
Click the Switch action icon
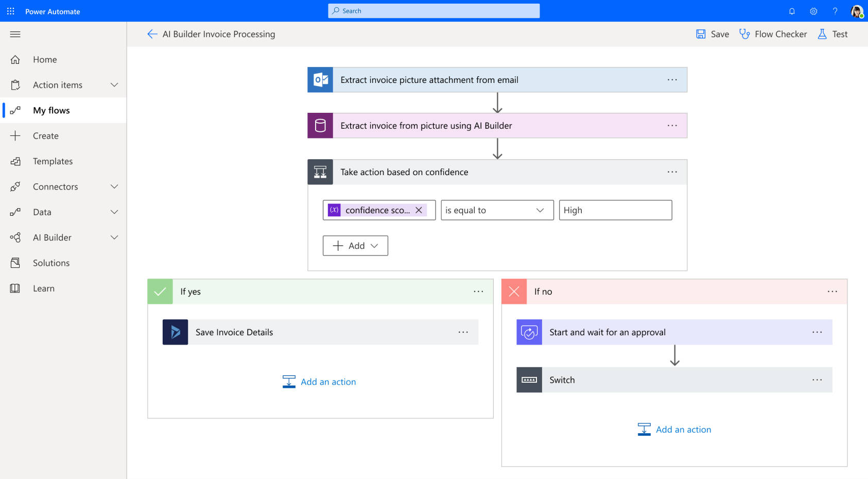pos(529,380)
